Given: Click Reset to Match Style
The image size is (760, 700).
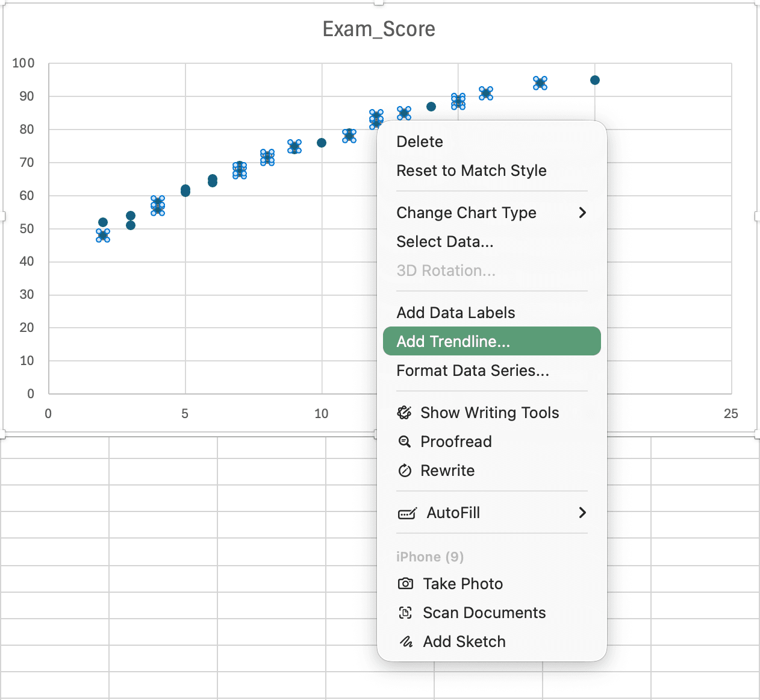Looking at the screenshot, I should click(x=472, y=170).
